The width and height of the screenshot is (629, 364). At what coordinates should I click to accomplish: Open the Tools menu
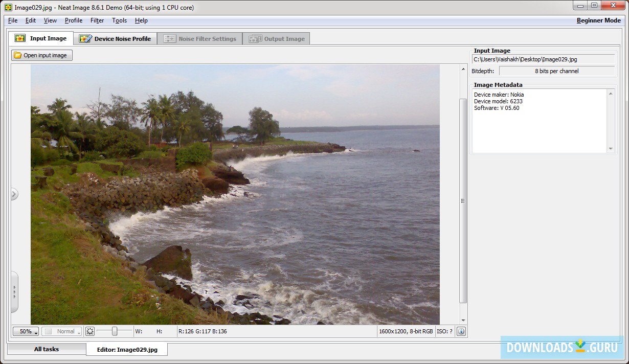pyautogui.click(x=119, y=20)
